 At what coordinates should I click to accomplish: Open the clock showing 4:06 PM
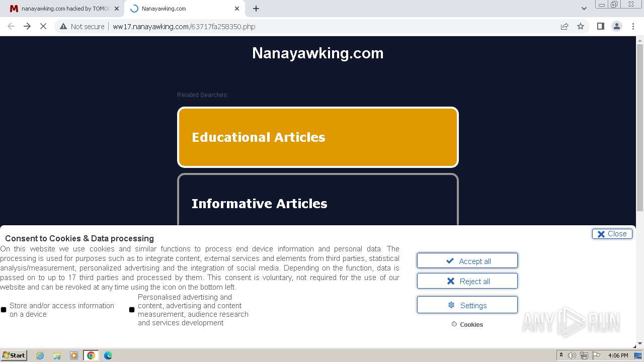(618, 355)
